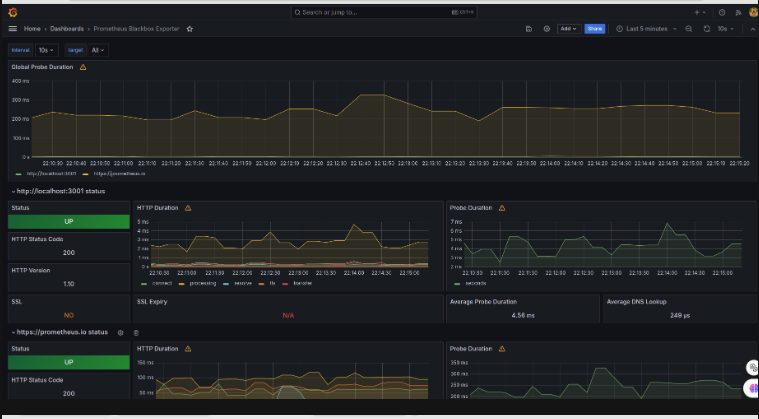Click HTTP Version value 1.10
This screenshot has height=419, width=759.
point(69,284)
